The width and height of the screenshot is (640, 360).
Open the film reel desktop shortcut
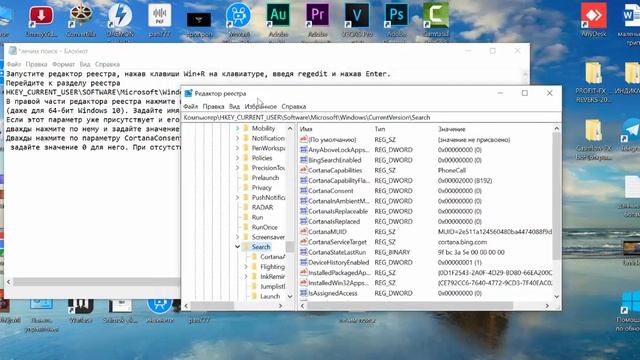click(x=80, y=16)
